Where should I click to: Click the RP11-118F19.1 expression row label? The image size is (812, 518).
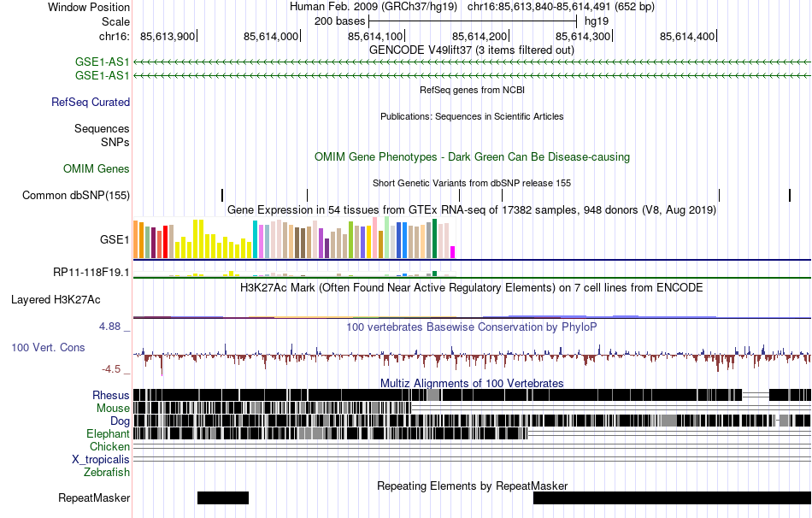pos(91,273)
